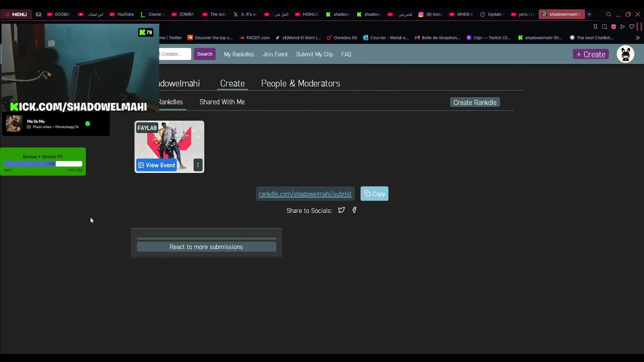Open the Opera GX MENU button
Image resolution: width=644 pixels, height=362 pixels.
click(x=16, y=14)
